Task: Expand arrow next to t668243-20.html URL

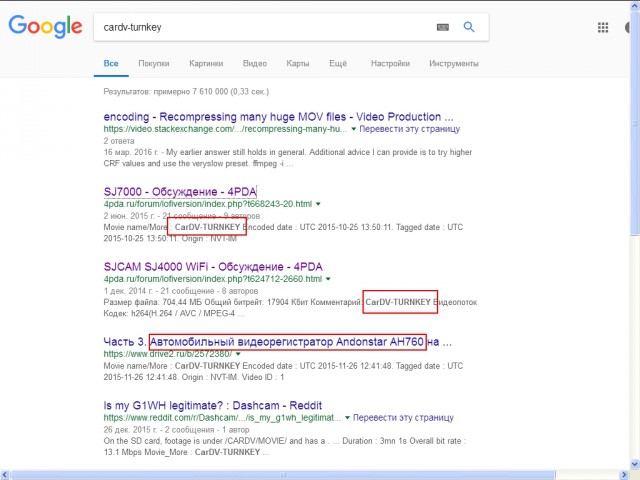Action: click(318, 204)
